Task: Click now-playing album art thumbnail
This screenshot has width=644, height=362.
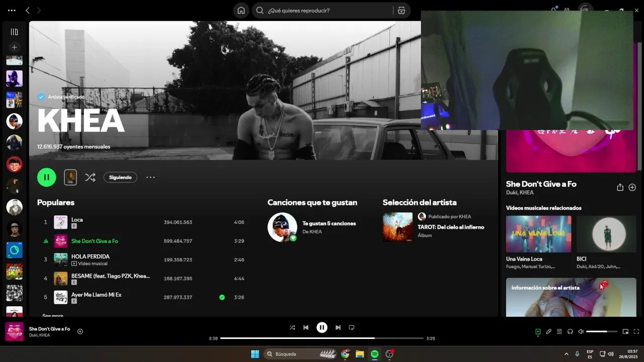Action: [x=14, y=331]
